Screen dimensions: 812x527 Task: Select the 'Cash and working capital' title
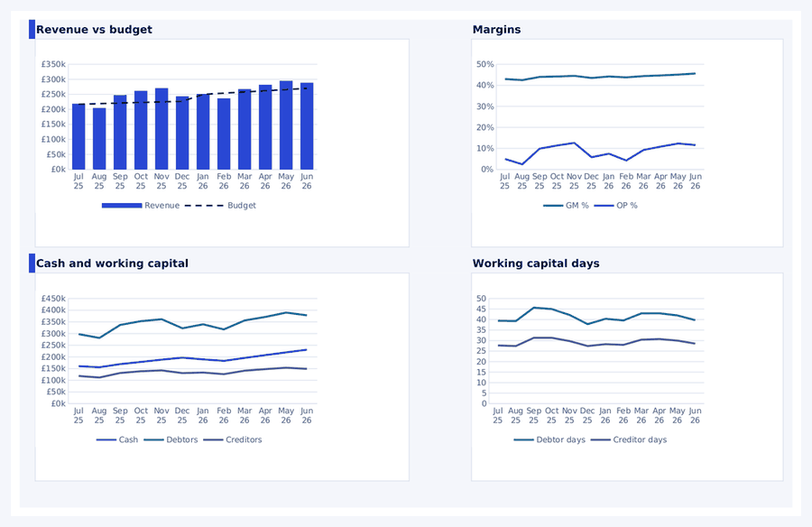click(113, 263)
